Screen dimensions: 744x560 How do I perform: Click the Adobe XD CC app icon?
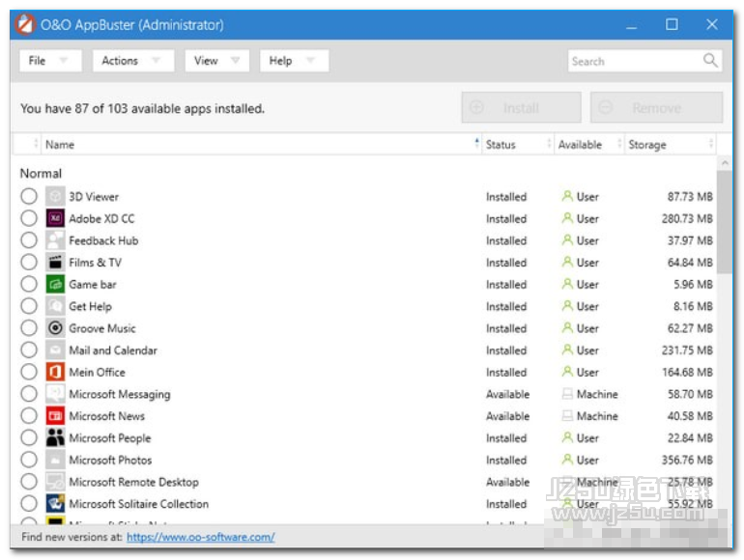coord(55,218)
